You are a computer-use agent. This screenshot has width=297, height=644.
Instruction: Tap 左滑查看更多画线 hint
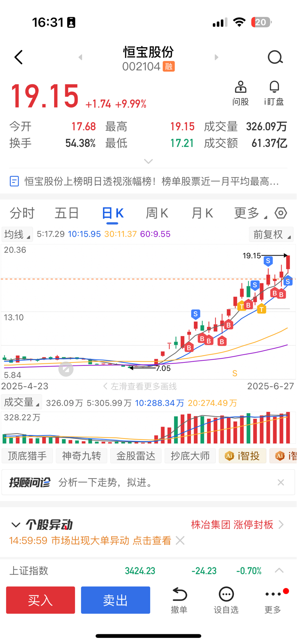point(139,386)
